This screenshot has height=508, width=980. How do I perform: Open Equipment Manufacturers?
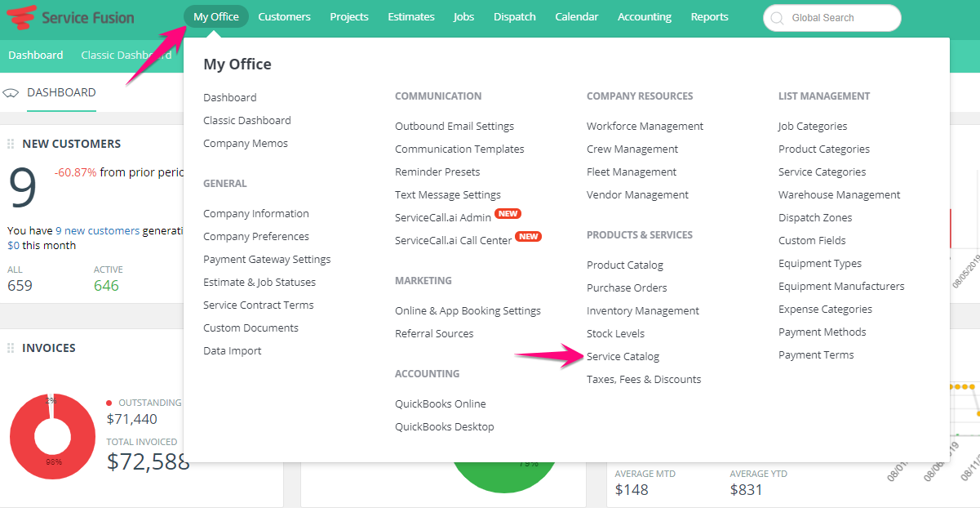point(841,287)
